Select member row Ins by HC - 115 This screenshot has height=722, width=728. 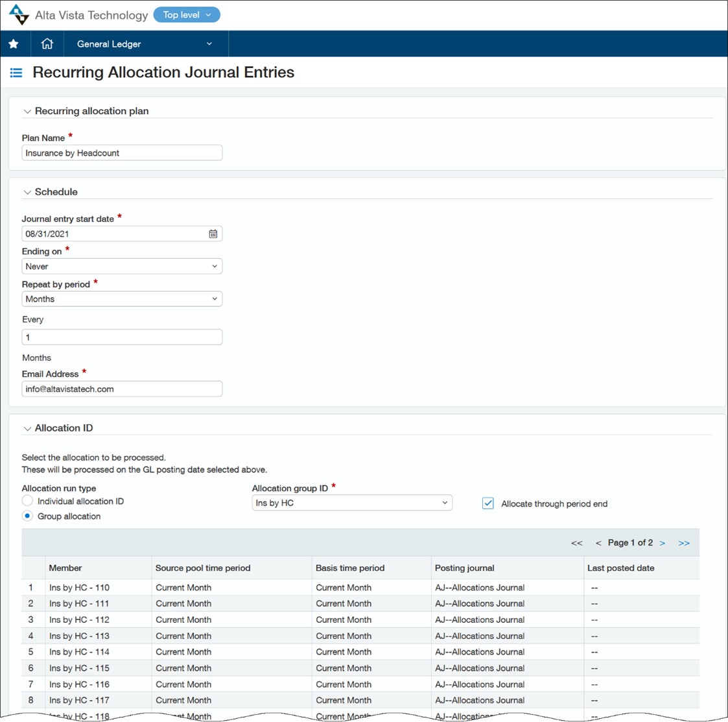click(x=360, y=668)
